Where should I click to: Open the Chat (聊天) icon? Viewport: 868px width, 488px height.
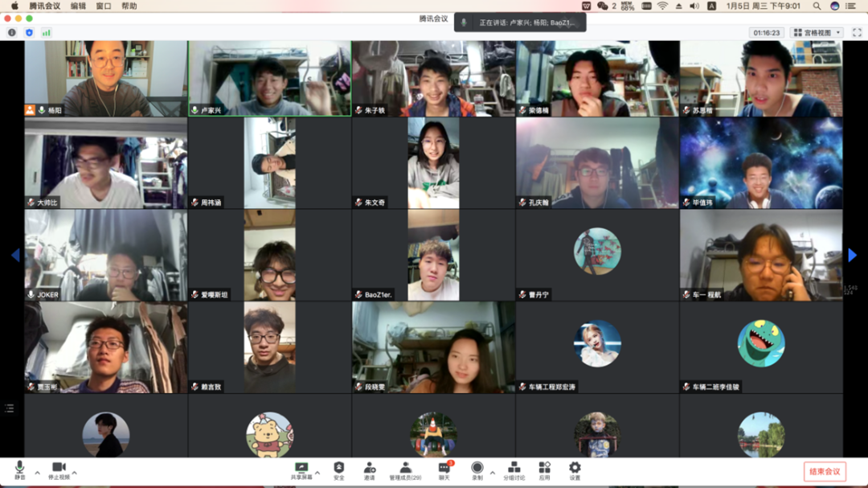444,470
